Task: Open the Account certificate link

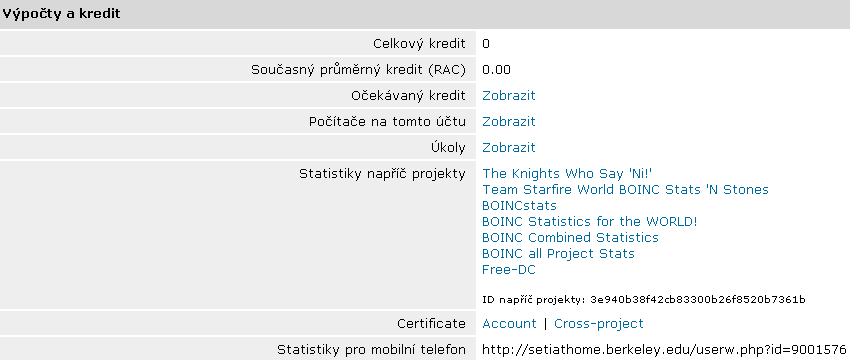Action: [x=509, y=324]
